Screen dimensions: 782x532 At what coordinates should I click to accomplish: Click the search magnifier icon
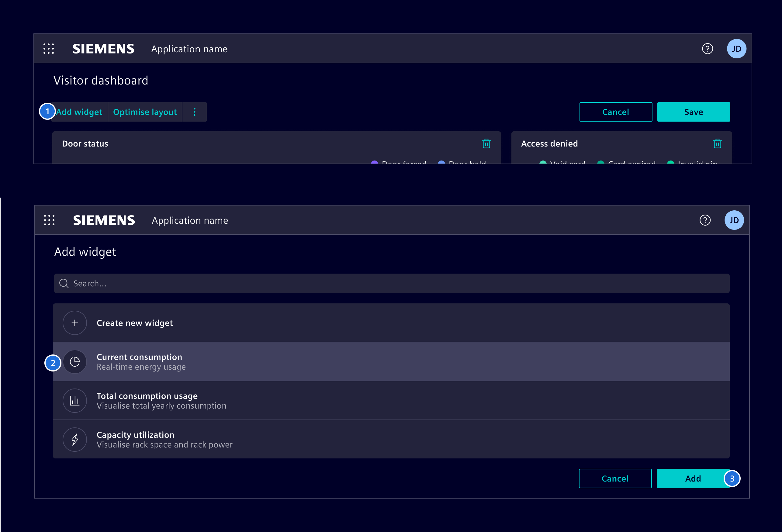[x=64, y=283]
